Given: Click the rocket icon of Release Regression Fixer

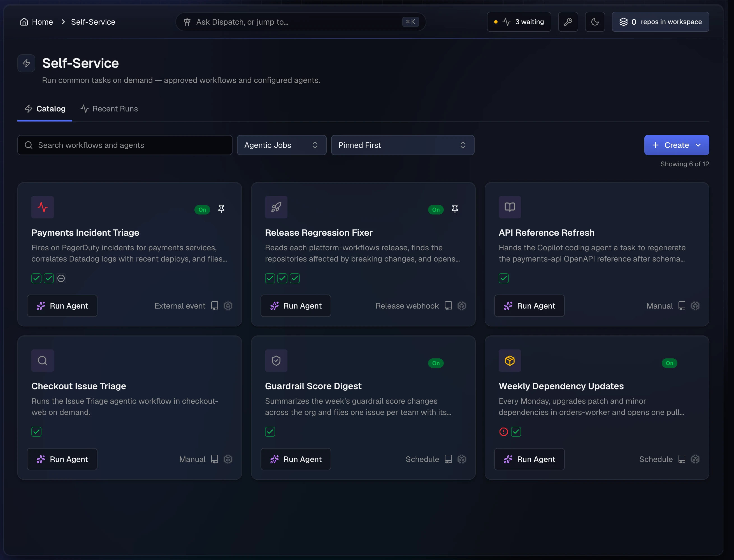Looking at the screenshot, I should point(276,207).
